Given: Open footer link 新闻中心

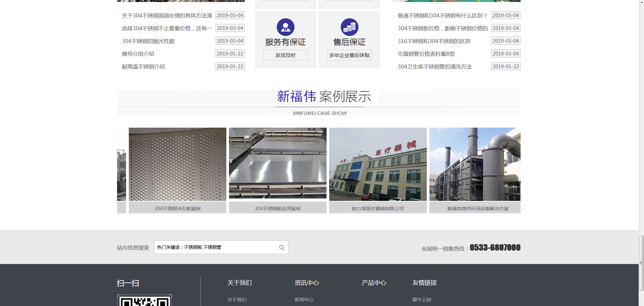Looking at the screenshot, I should click(304, 300).
